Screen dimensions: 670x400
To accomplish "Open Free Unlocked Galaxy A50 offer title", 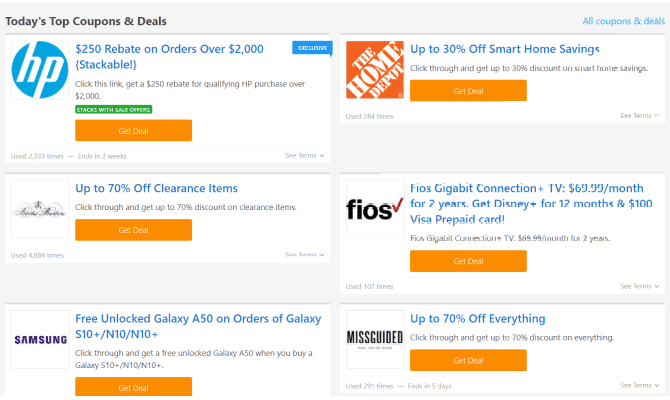I will pos(198,326).
